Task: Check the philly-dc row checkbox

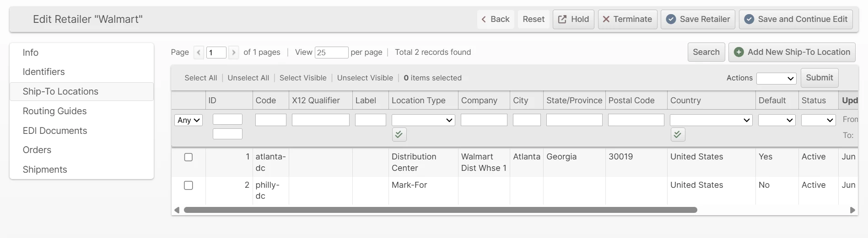Action: [x=189, y=185]
